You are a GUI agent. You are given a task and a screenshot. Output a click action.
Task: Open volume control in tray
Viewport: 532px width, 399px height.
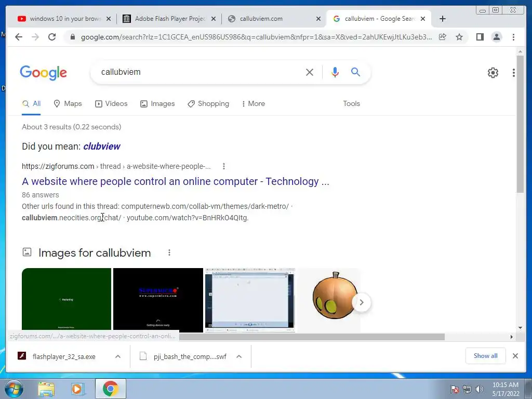click(x=480, y=389)
